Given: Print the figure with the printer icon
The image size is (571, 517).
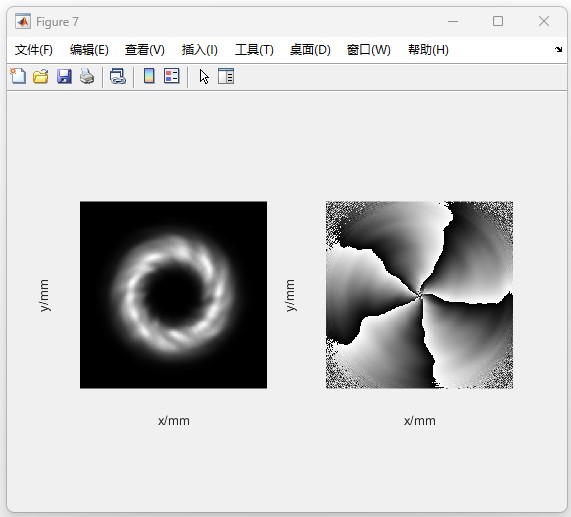Looking at the screenshot, I should coord(87,76).
